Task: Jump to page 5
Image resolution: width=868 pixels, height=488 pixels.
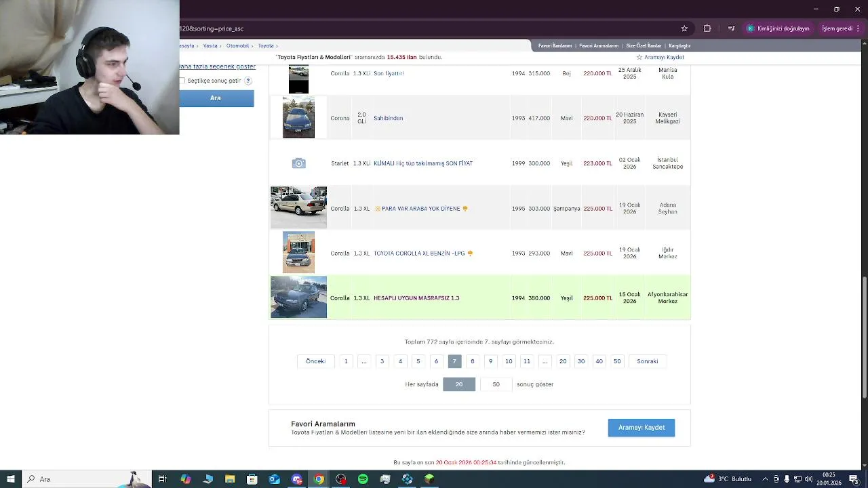Action: (x=418, y=361)
